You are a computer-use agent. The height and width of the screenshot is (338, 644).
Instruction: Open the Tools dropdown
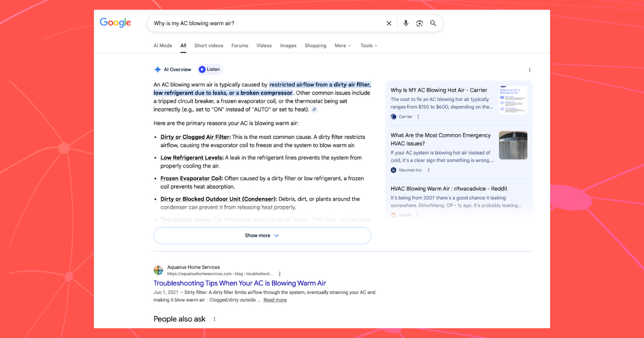click(x=369, y=46)
